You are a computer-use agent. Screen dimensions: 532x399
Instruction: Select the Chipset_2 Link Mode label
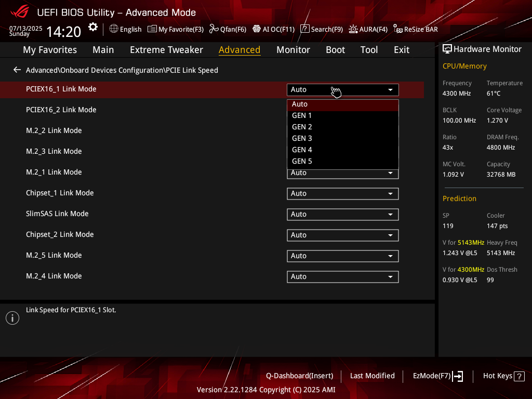[60, 234]
